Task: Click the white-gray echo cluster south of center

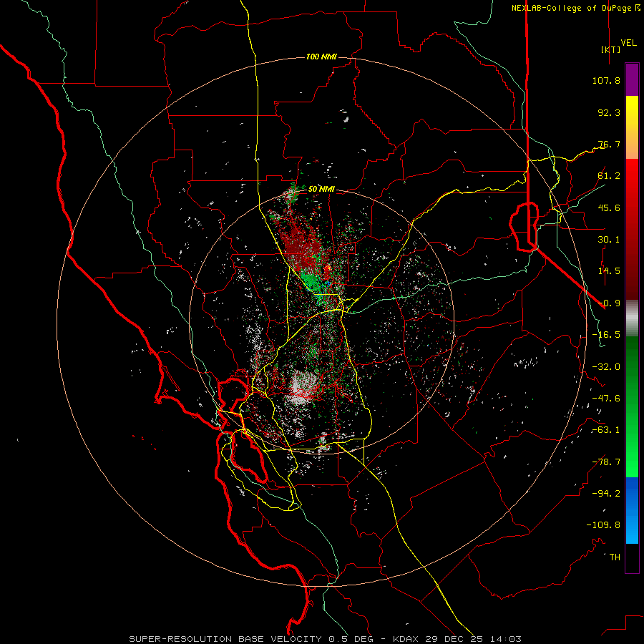Action: [x=303, y=388]
